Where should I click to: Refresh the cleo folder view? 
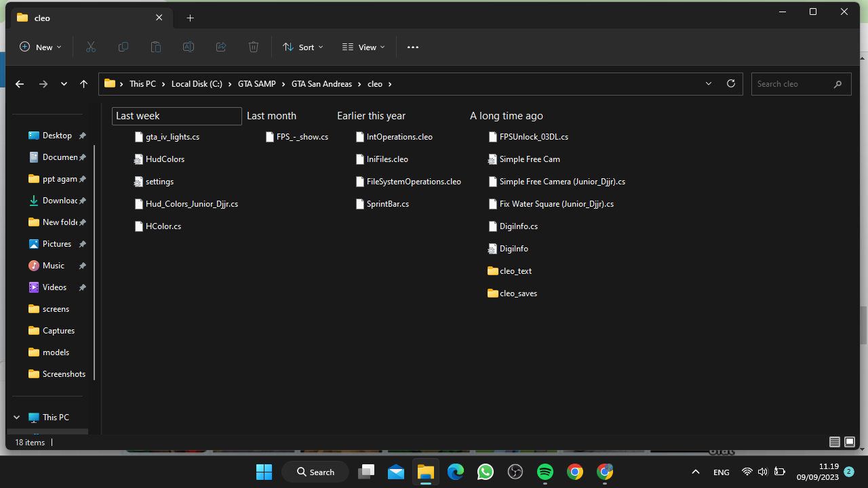tap(730, 83)
